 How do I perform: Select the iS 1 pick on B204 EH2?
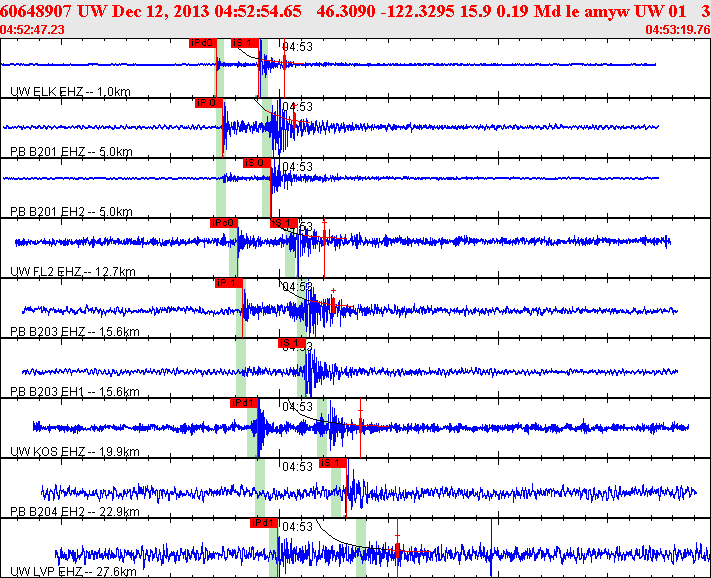point(332,463)
